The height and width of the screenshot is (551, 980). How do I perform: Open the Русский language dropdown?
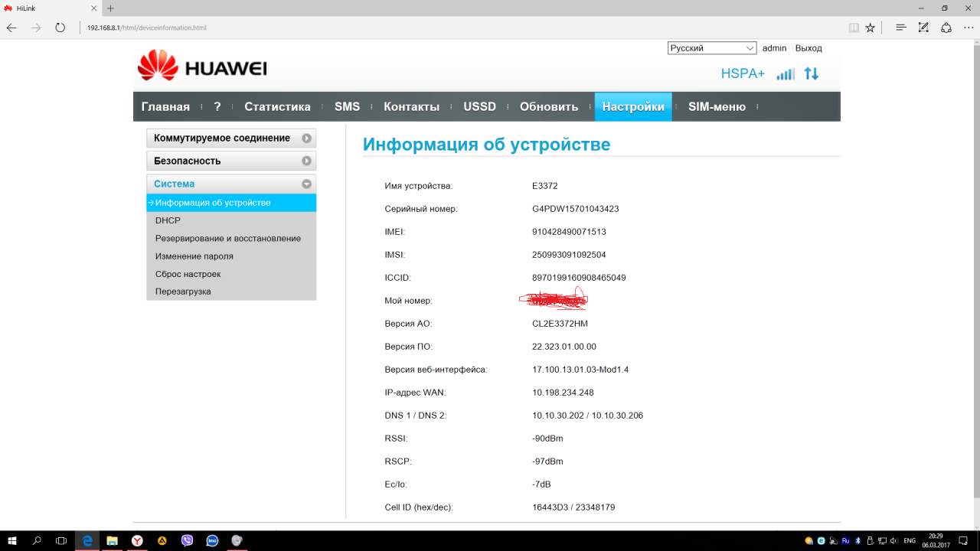[712, 48]
